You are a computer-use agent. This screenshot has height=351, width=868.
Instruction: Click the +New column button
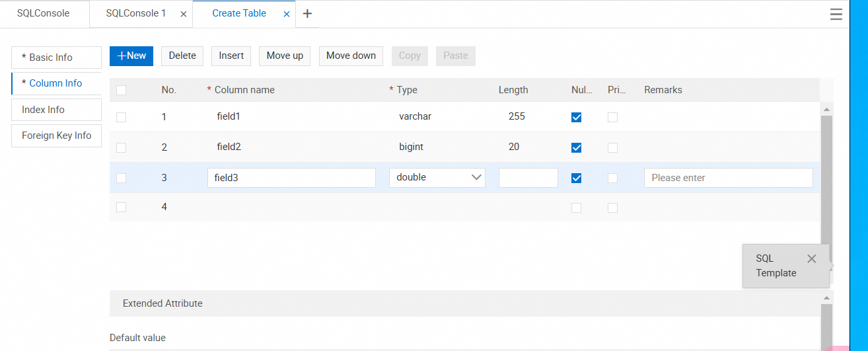[x=131, y=56]
